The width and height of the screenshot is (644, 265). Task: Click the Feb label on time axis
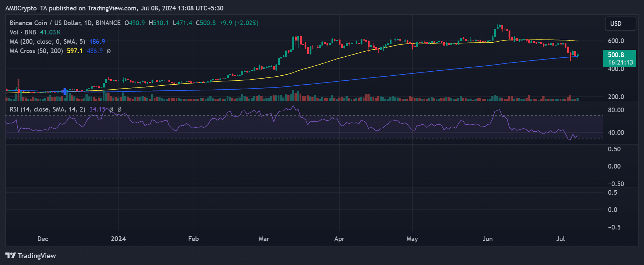point(193,239)
